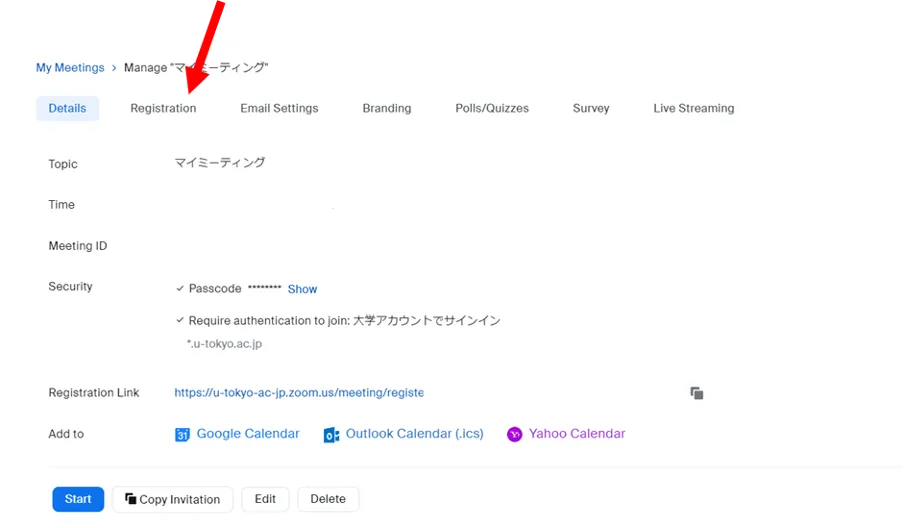Viewport: 904px width, 528px height.
Task: Open the Survey tab
Action: 591,108
